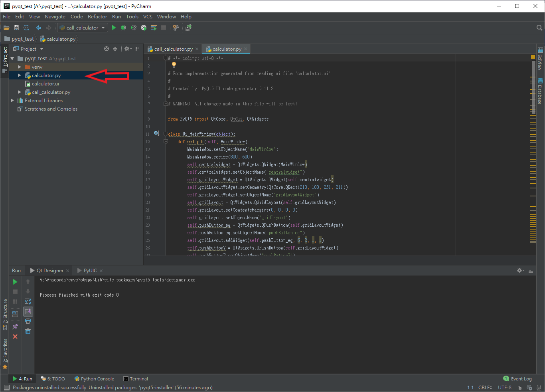Click Scroll from Source crosshair icon
The width and height of the screenshot is (545, 392).
107,49
